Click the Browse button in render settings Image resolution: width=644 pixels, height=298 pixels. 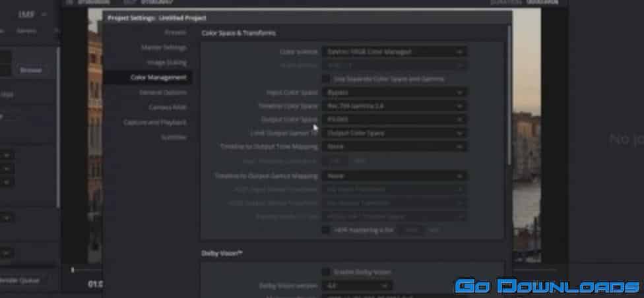pyautogui.click(x=30, y=70)
